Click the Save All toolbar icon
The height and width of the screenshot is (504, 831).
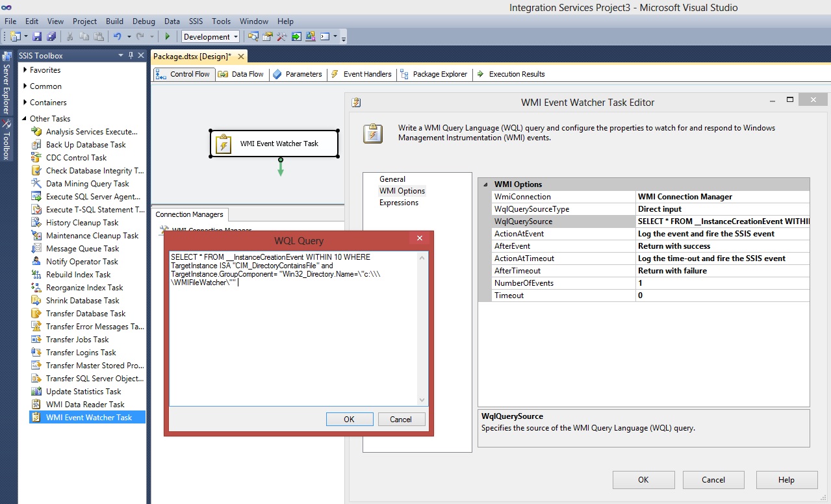[x=51, y=36]
